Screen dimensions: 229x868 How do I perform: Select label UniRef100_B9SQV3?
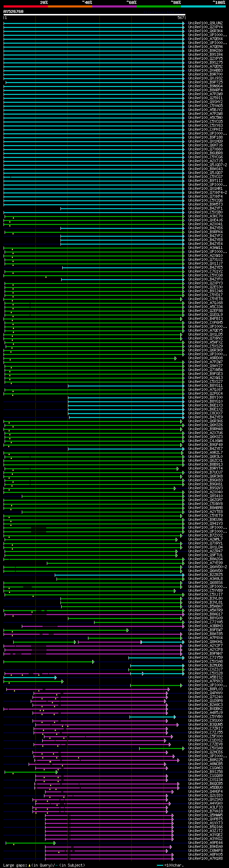click(x=205, y=488)
